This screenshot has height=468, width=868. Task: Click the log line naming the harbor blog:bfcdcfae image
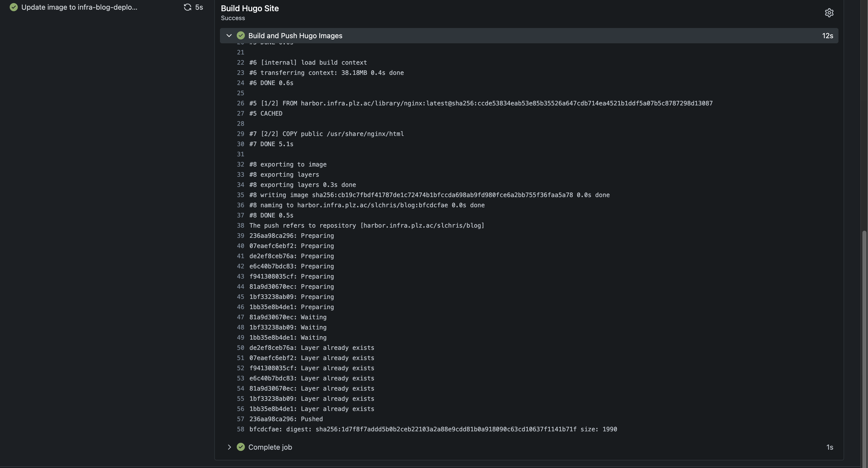tap(367, 205)
